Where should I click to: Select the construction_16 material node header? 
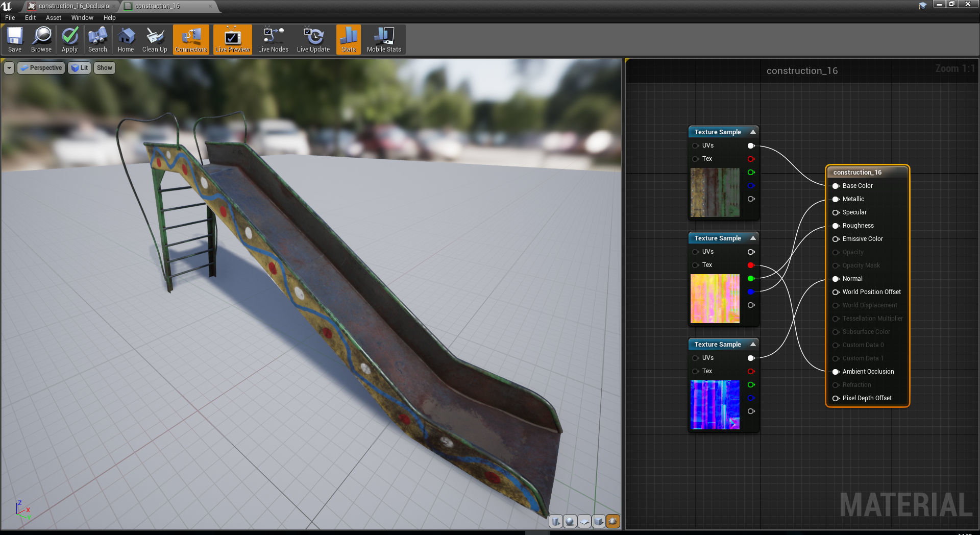click(867, 172)
